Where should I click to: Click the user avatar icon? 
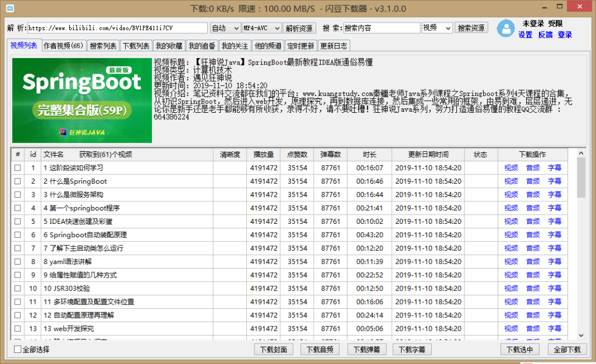[505, 29]
